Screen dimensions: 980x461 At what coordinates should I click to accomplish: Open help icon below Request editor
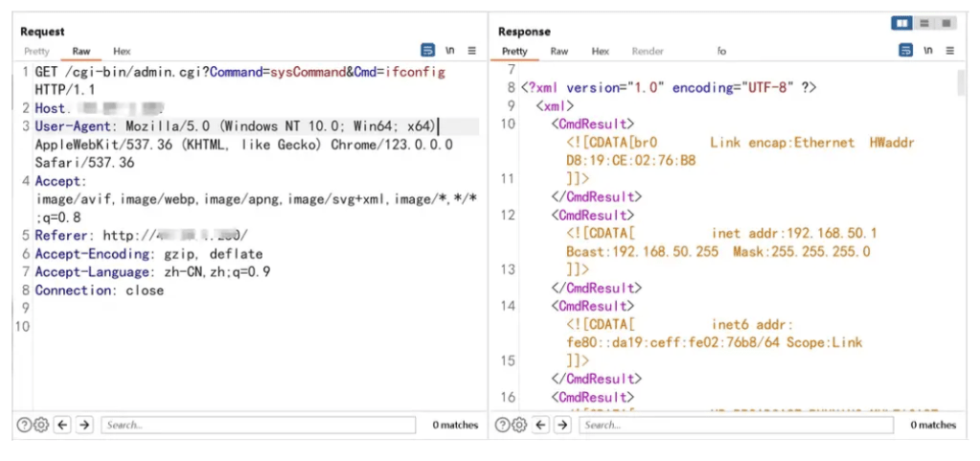point(25,425)
